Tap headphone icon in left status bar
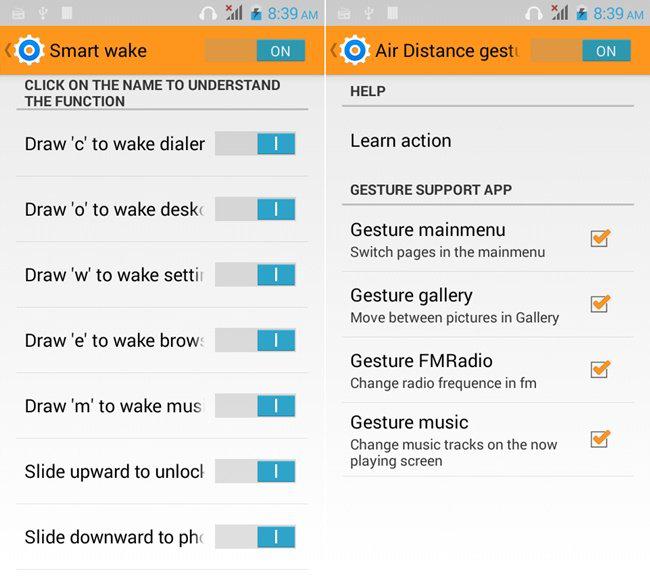 [208, 14]
